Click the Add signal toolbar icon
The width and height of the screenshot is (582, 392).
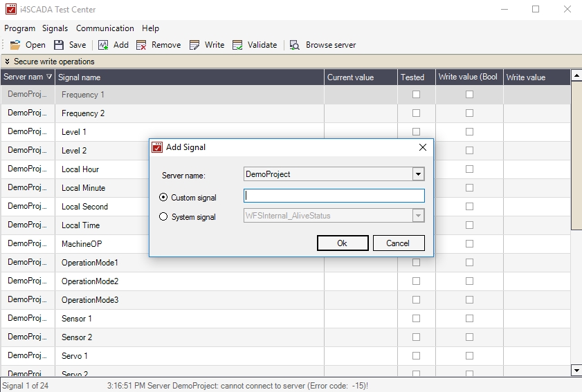click(103, 45)
